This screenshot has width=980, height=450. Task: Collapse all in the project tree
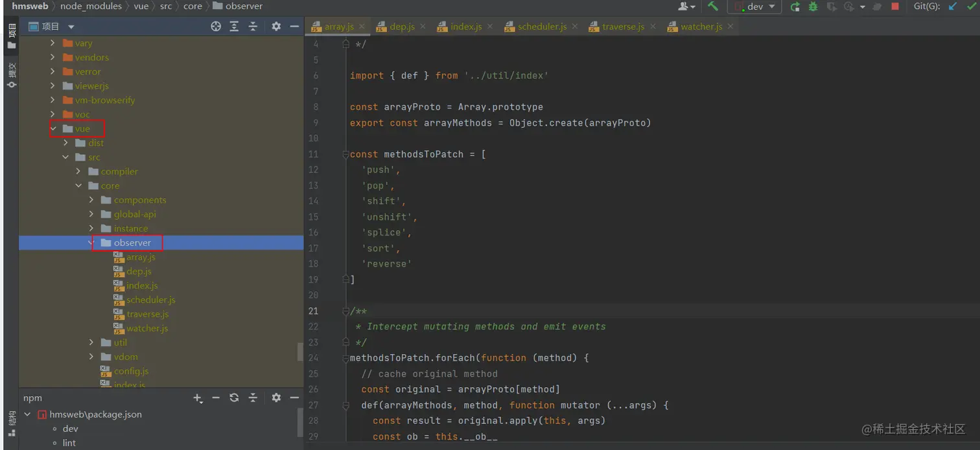253,27
